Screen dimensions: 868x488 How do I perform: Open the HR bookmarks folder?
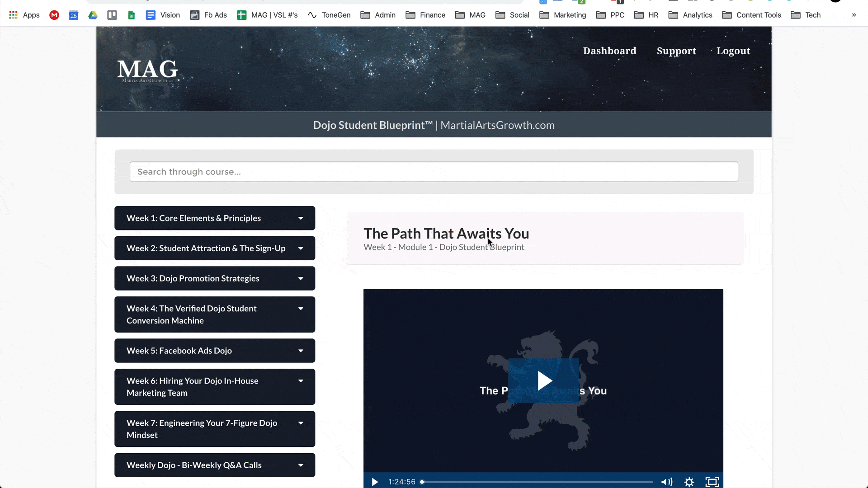(646, 15)
